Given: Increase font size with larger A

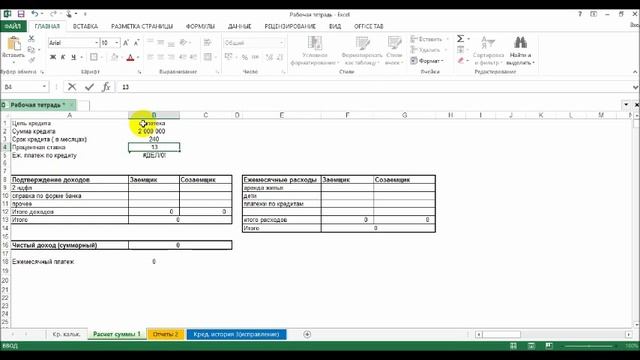Looking at the screenshot, I should click(126, 43).
